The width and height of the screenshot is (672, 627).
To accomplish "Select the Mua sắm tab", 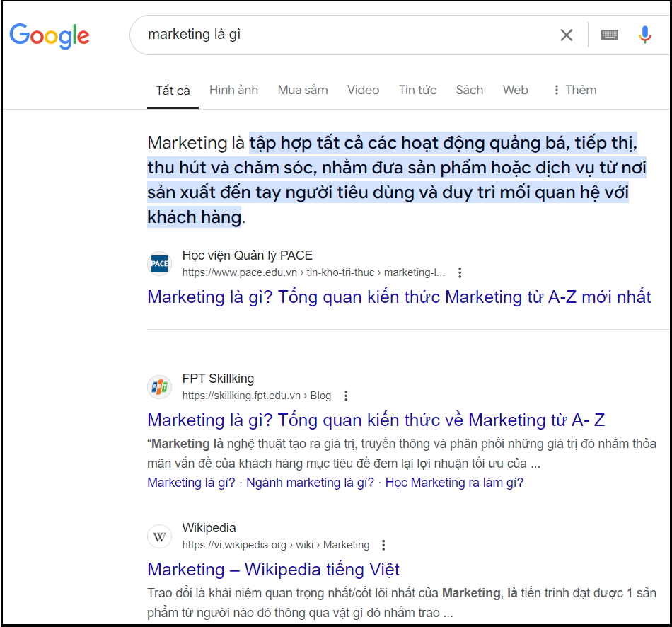I will click(303, 90).
